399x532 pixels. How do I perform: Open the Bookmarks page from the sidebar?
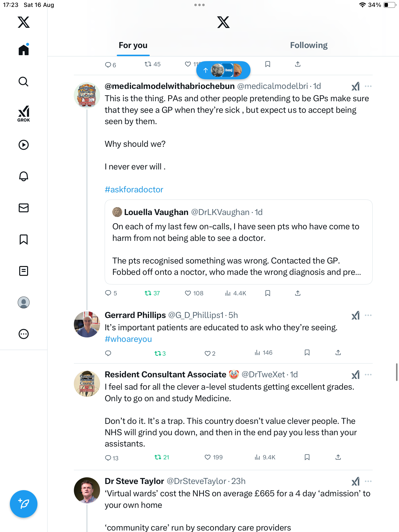click(24, 239)
